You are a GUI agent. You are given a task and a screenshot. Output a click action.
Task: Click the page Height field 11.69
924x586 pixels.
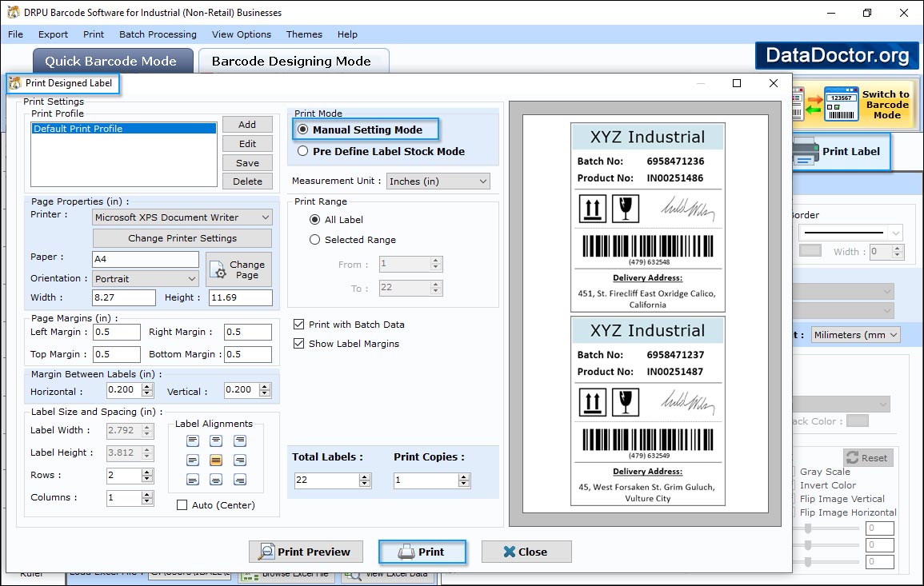click(x=241, y=297)
